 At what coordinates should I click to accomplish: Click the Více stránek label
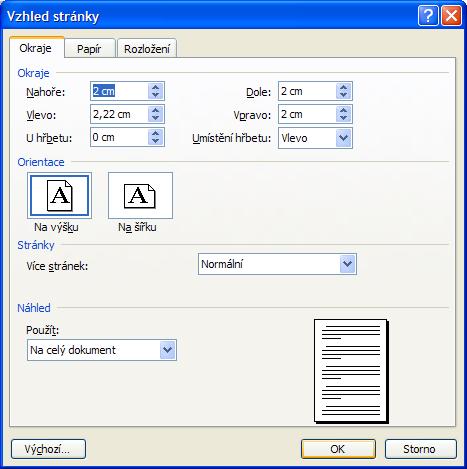(57, 266)
